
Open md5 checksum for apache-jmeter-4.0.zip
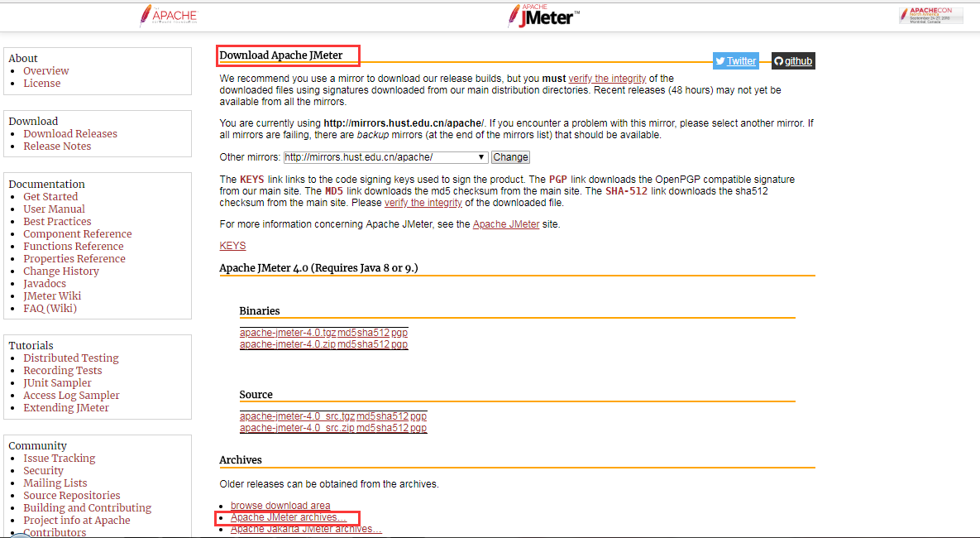(x=347, y=344)
